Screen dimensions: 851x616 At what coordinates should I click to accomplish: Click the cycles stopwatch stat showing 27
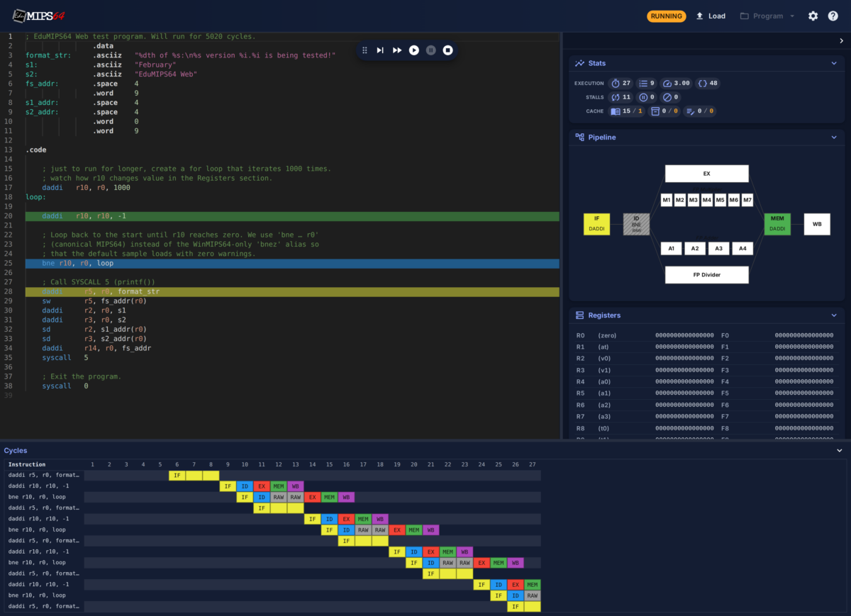(x=621, y=83)
